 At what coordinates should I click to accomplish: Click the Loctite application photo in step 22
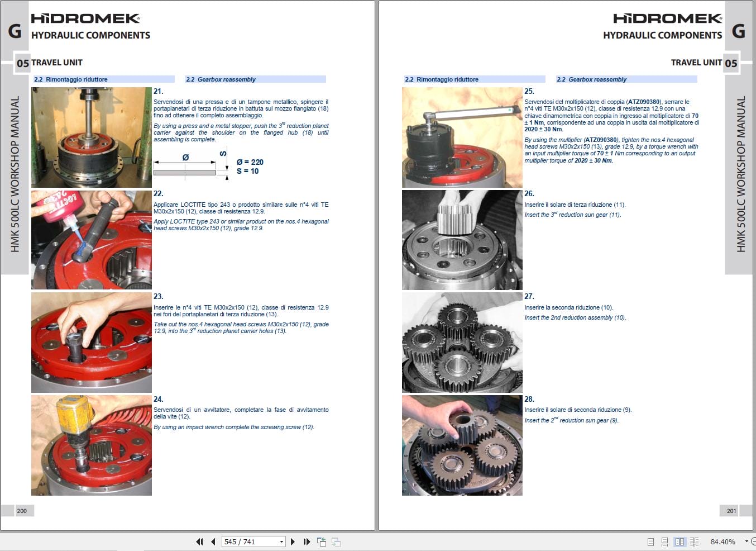[91, 239]
